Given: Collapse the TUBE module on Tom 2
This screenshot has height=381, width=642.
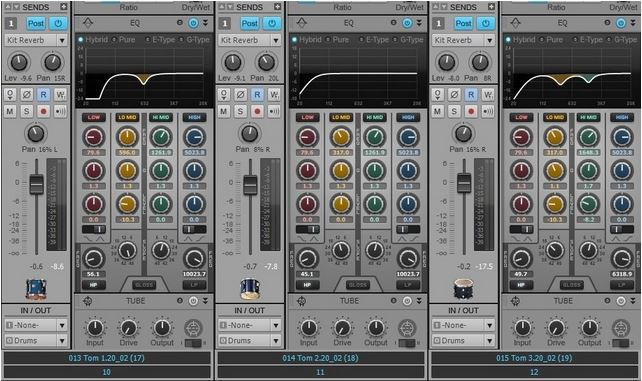Looking at the screenshot, I should pyautogui.click(x=419, y=302).
